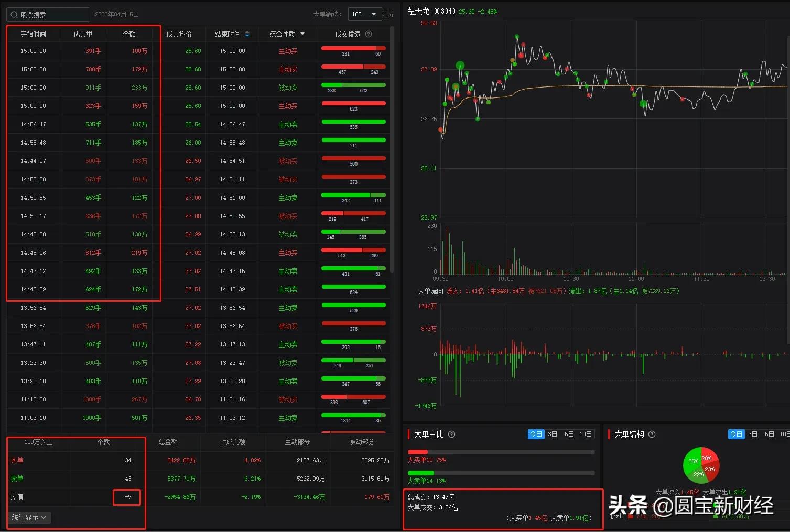Click the stock name 楚天龙 003040

[431, 11]
